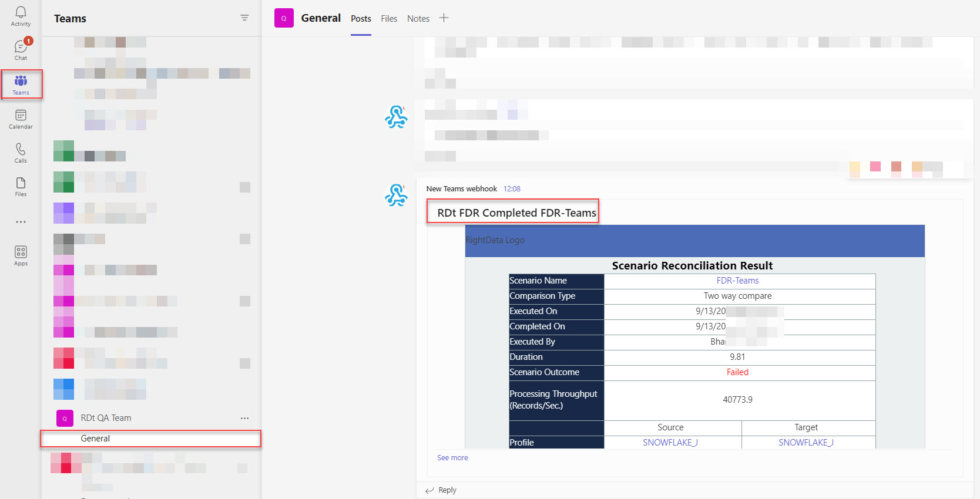The width and height of the screenshot is (980, 499).
Task: Open the Calls phone icon
Action: (21, 153)
